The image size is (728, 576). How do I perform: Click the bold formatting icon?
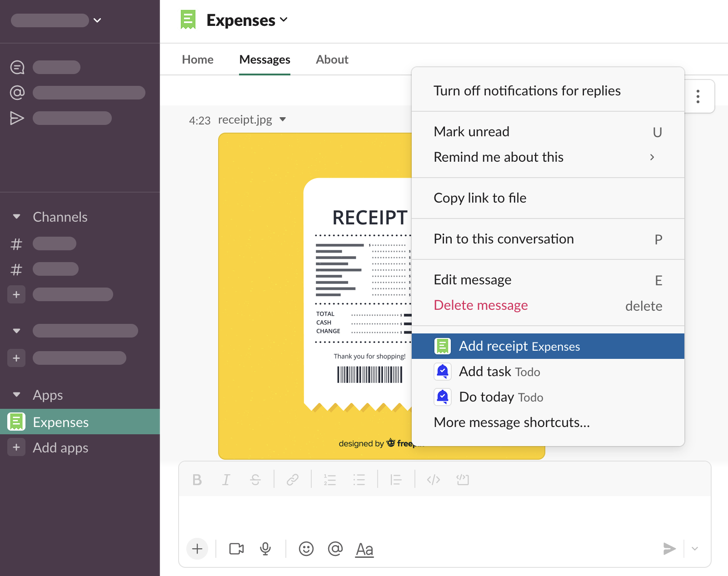[197, 480]
